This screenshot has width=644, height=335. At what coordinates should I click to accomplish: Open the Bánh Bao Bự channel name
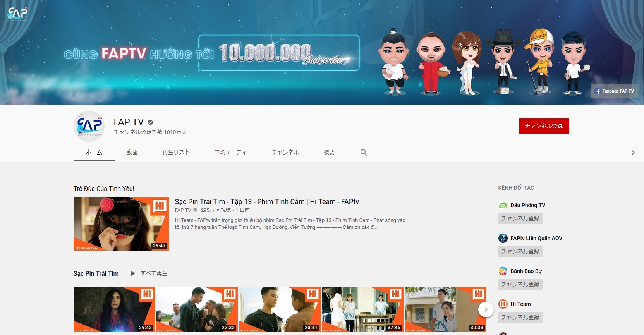[526, 271]
